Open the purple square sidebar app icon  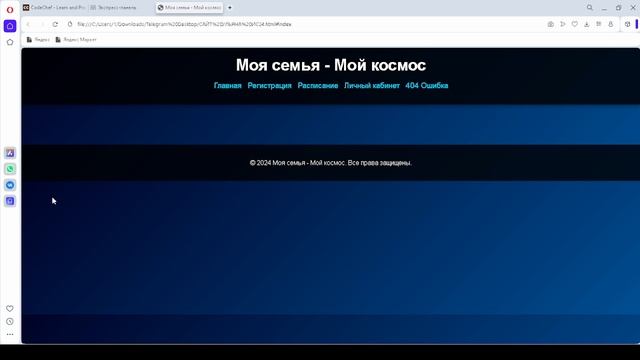pos(10,201)
